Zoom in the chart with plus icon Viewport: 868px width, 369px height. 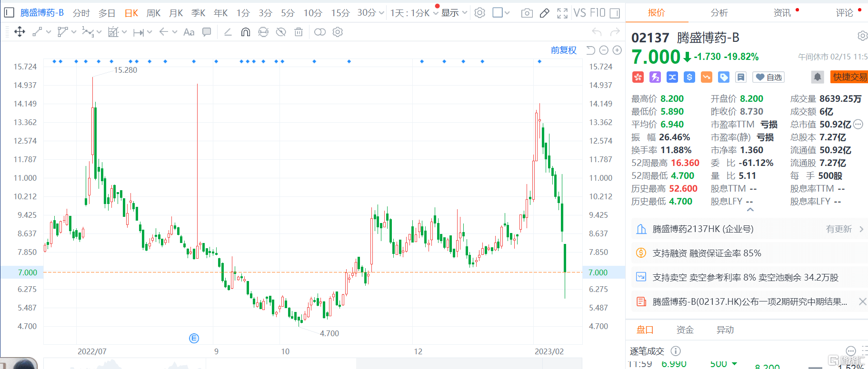pyautogui.click(x=617, y=50)
